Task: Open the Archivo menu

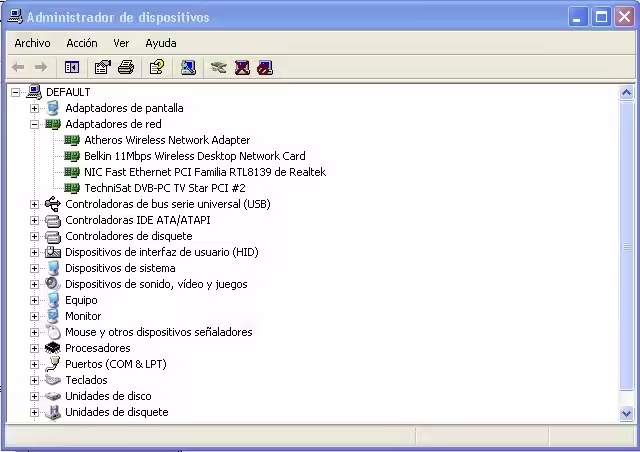Action: [x=33, y=43]
